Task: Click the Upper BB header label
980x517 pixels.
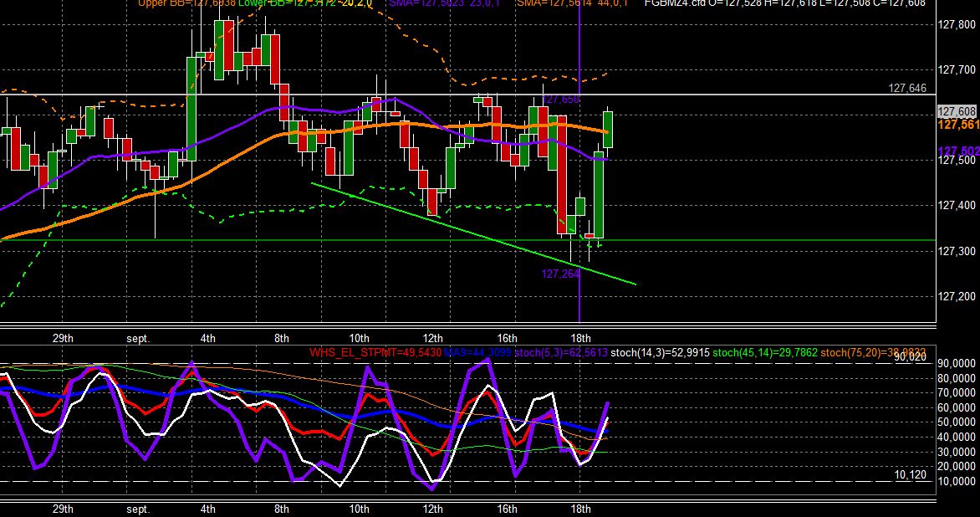Action: (186, 3)
